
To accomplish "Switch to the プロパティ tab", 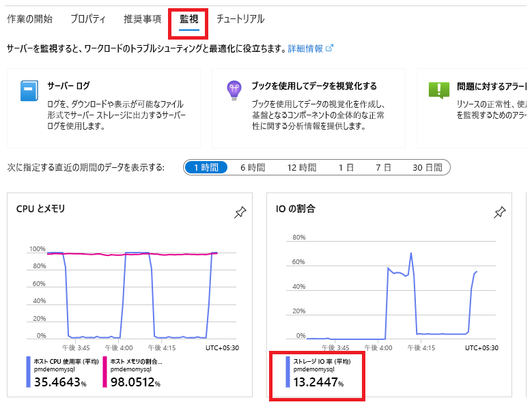I will point(88,19).
